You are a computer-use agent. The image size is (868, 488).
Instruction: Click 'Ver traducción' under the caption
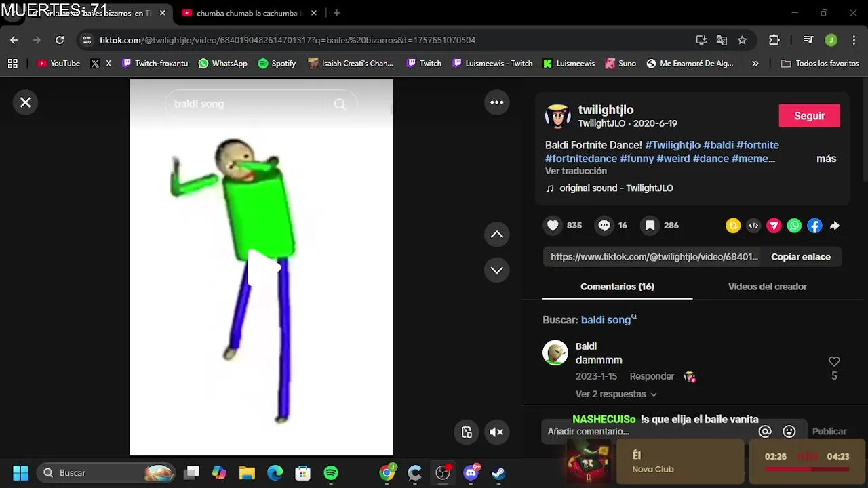click(x=576, y=171)
